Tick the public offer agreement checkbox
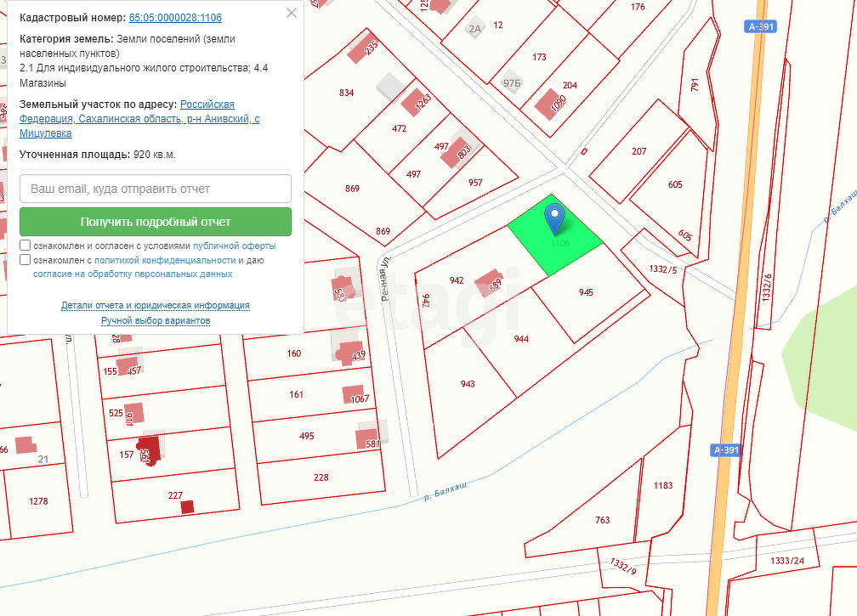 (x=26, y=246)
